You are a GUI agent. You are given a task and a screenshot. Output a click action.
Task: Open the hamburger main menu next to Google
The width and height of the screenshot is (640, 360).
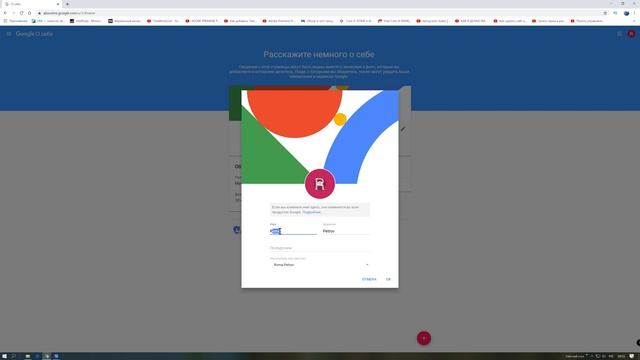[9, 34]
